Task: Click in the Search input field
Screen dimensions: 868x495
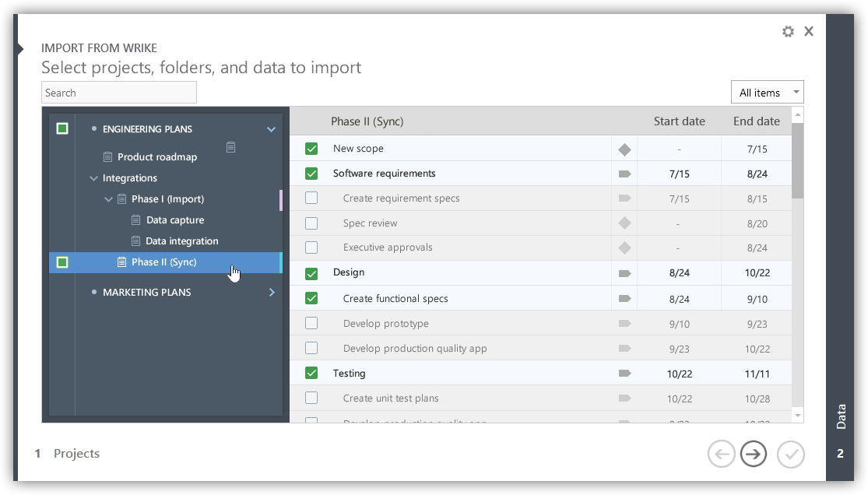Action: (119, 93)
